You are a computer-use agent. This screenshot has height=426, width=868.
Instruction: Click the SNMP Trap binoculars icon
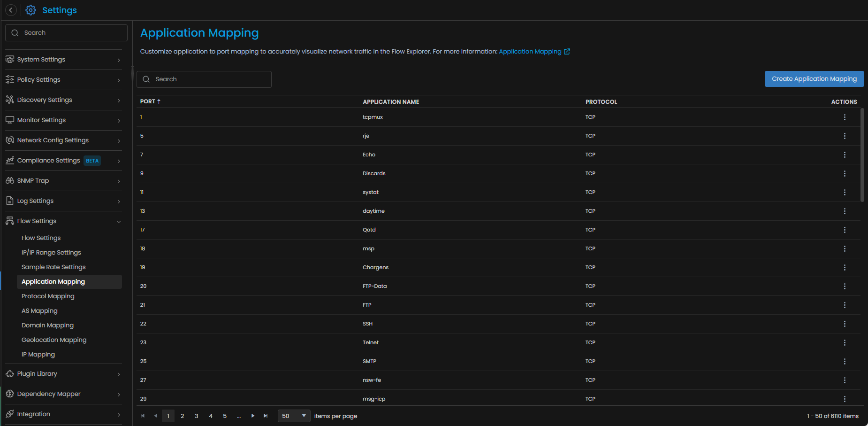point(10,180)
